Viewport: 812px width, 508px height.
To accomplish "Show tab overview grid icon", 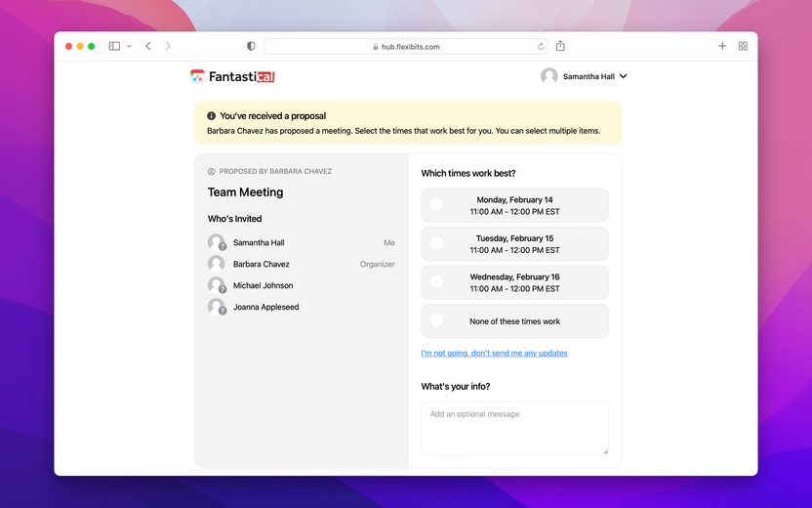I will pyautogui.click(x=743, y=46).
